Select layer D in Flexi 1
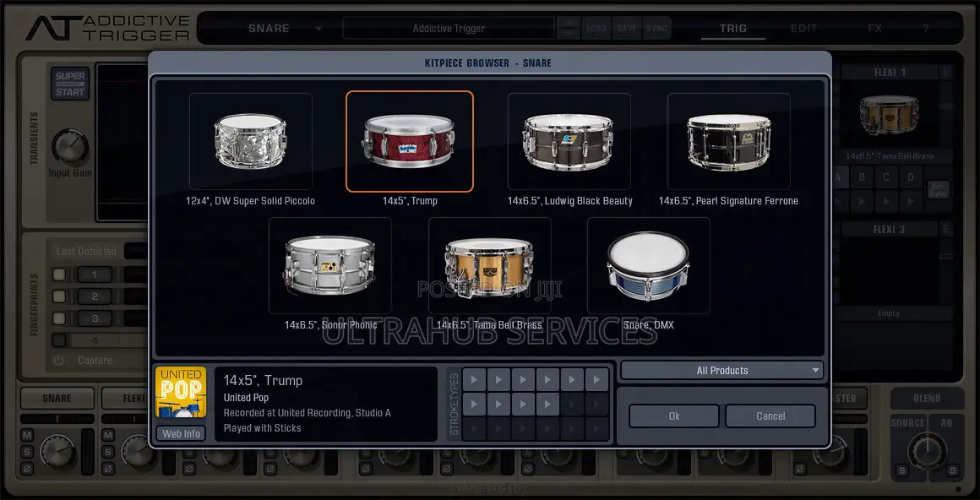The height and width of the screenshot is (500, 980). coord(911,177)
